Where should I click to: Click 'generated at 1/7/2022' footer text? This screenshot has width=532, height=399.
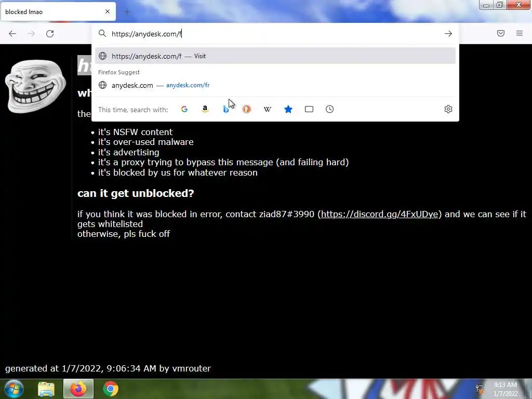pos(108,368)
